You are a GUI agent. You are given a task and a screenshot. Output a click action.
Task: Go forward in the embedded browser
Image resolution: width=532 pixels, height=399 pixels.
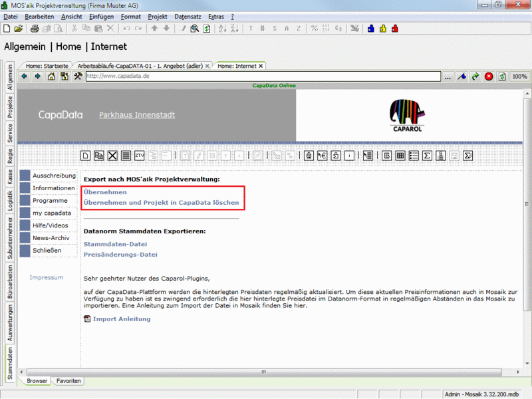coord(38,76)
